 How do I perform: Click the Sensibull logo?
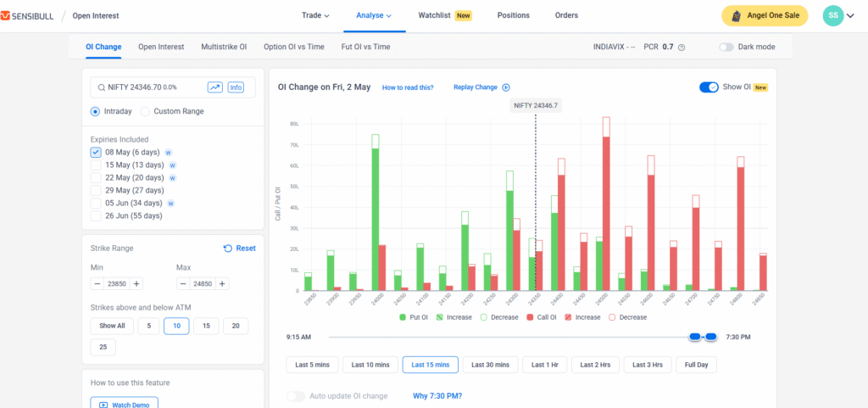click(x=29, y=15)
